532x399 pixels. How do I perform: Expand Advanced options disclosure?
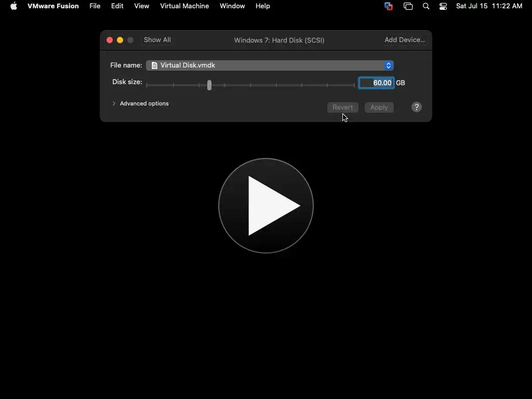(114, 103)
